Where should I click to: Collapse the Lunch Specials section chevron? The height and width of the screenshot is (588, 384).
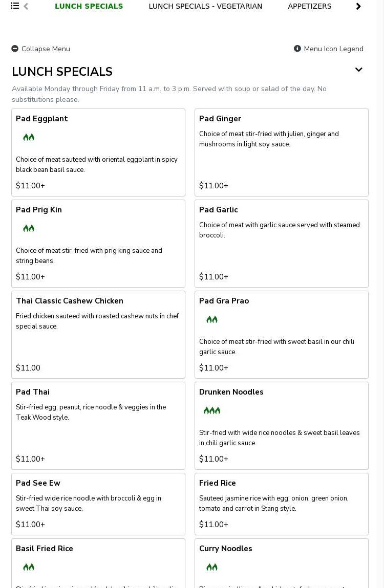[358, 70]
